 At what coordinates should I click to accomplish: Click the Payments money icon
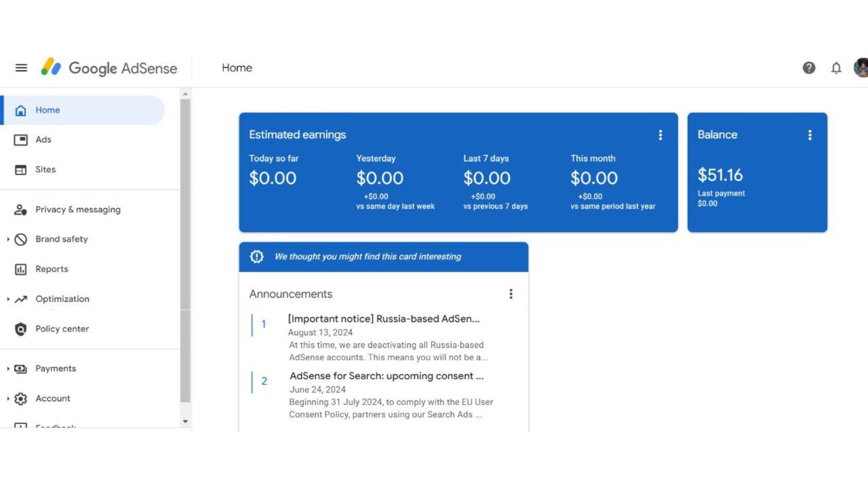coord(21,369)
